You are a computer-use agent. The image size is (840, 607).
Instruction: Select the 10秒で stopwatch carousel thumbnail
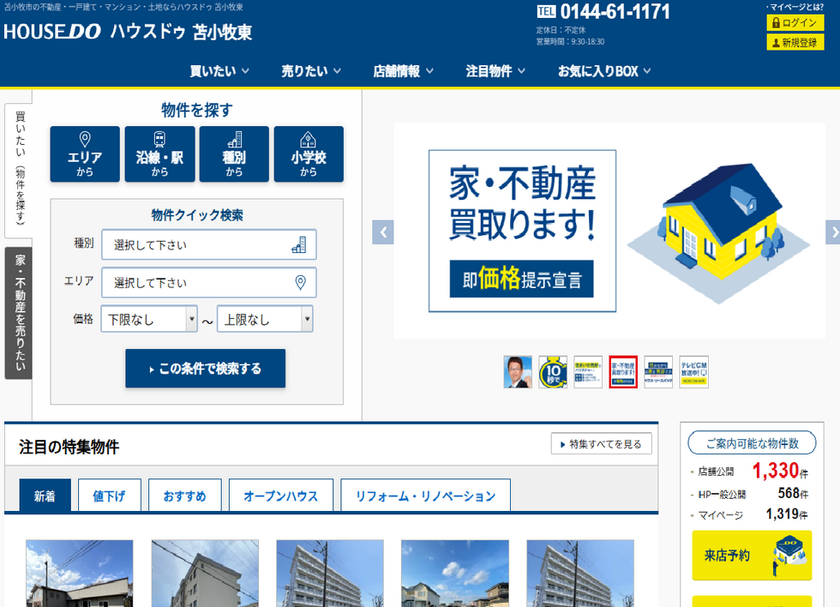[553, 371]
